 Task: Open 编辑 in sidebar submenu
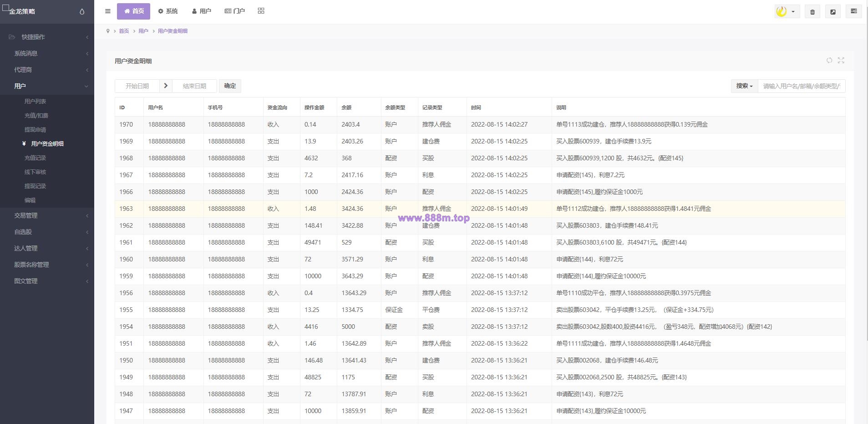(30, 200)
